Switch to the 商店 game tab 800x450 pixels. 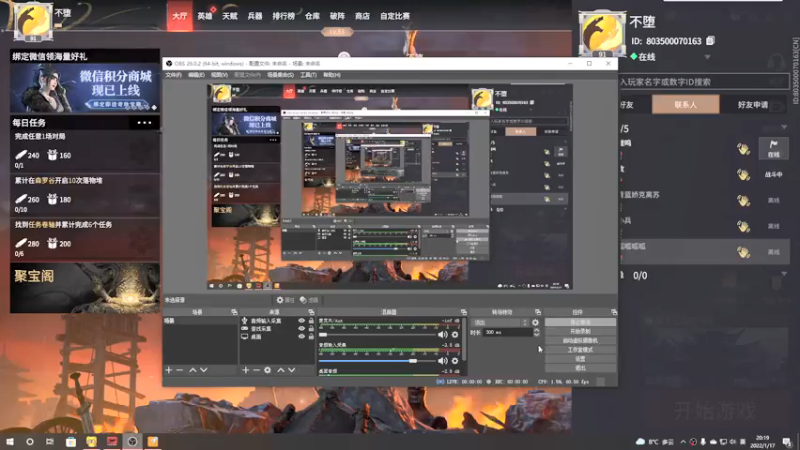[362, 16]
